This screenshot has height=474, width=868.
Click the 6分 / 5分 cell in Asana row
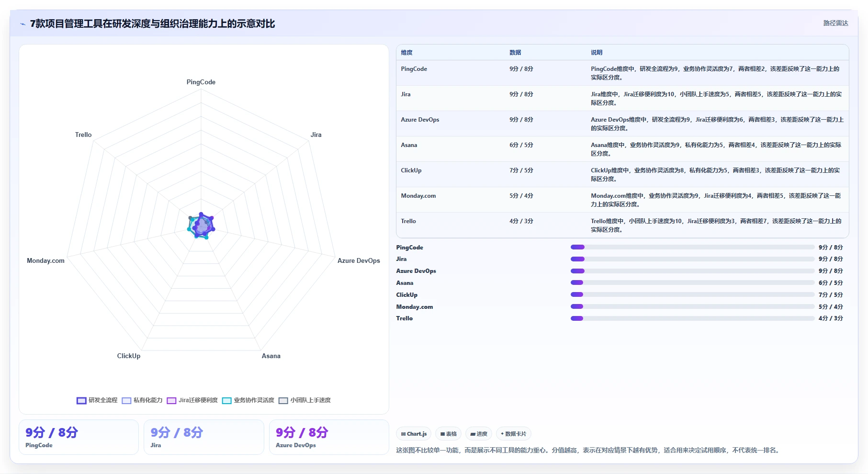[x=521, y=145]
